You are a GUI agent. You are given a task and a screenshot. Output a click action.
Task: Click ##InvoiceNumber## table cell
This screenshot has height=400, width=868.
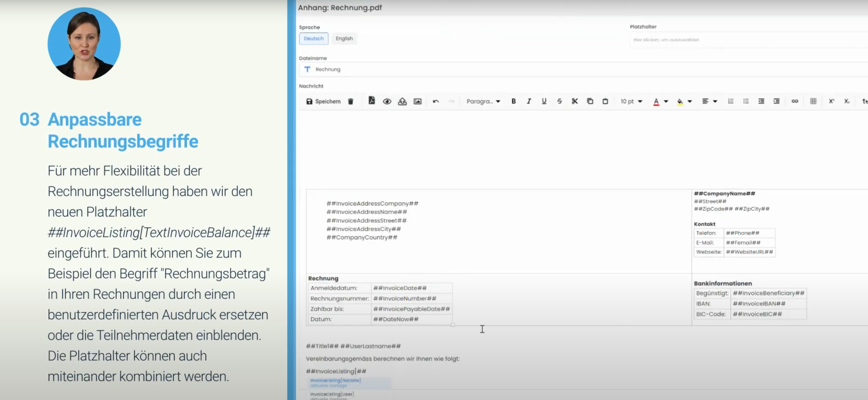411,298
